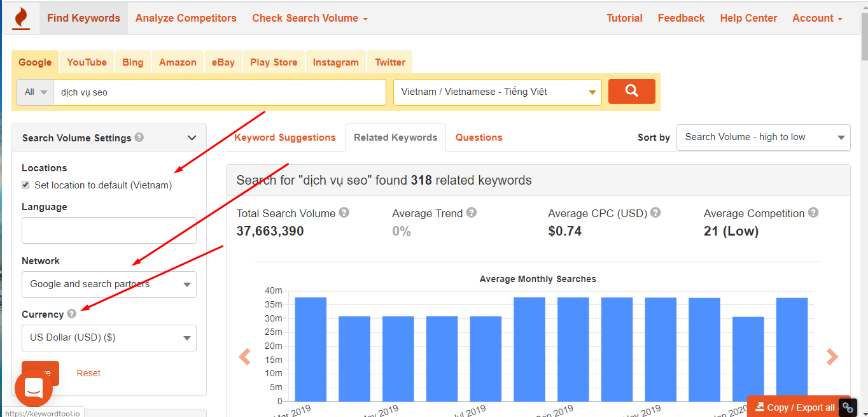
Task: Open the Network dropdown
Action: click(x=109, y=285)
